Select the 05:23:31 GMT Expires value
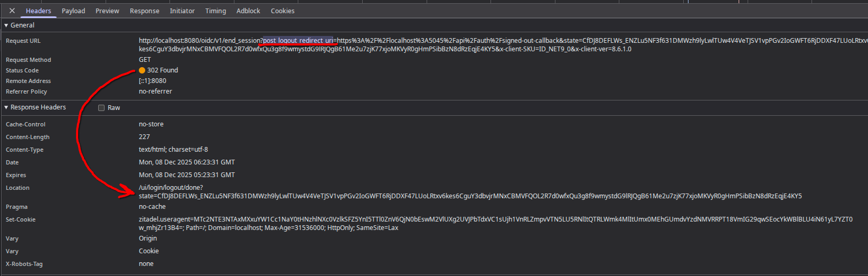This screenshot has width=868, height=276. point(187,175)
